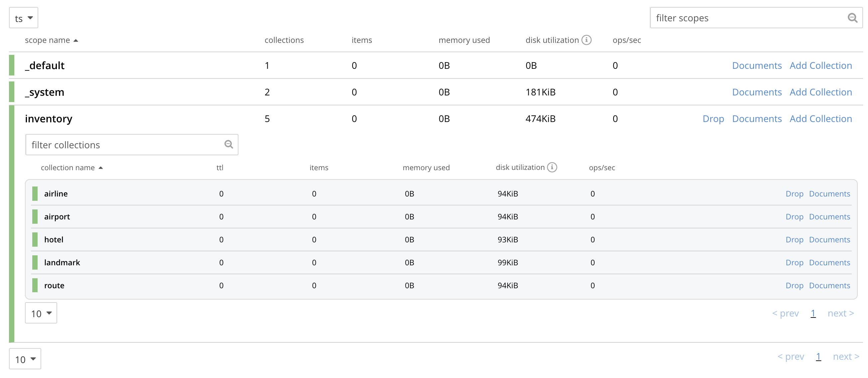Viewport: 868px width, 378px height.
Task: Click the green status icon for landmark
Action: coord(36,262)
